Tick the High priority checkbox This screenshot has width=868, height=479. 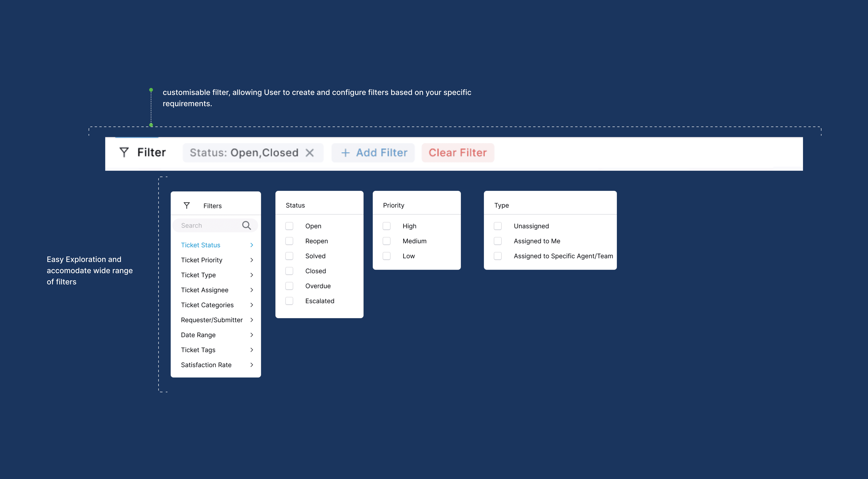coord(387,226)
